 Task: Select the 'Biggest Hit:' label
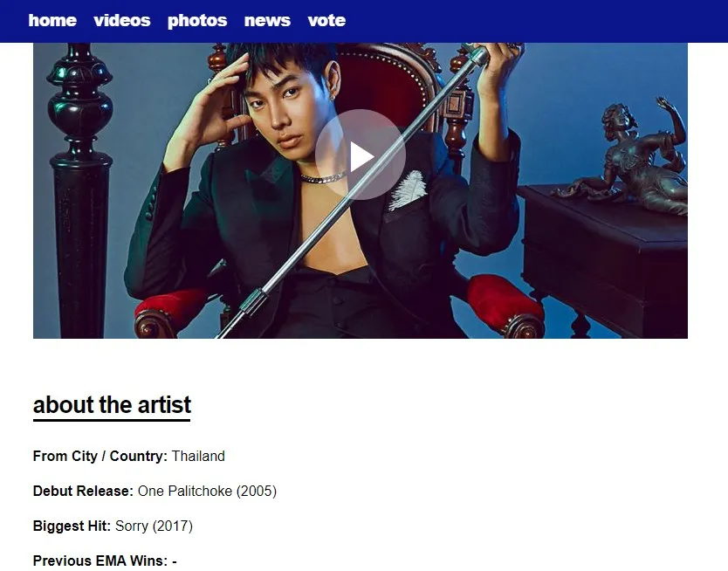[72, 526]
